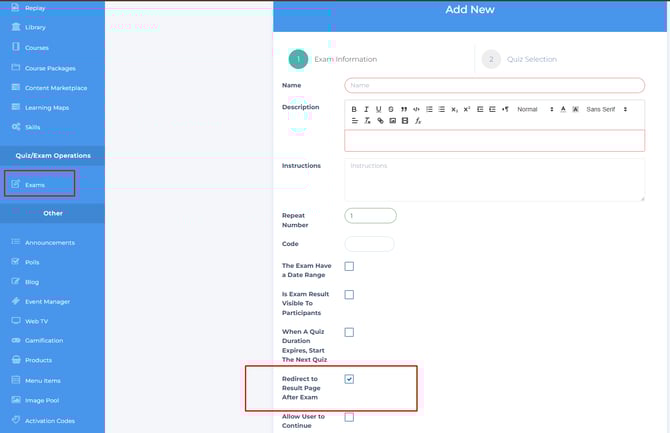Image resolution: width=670 pixels, height=433 pixels.
Task: Click the underline icon in the editor toolbar
Action: point(378,109)
